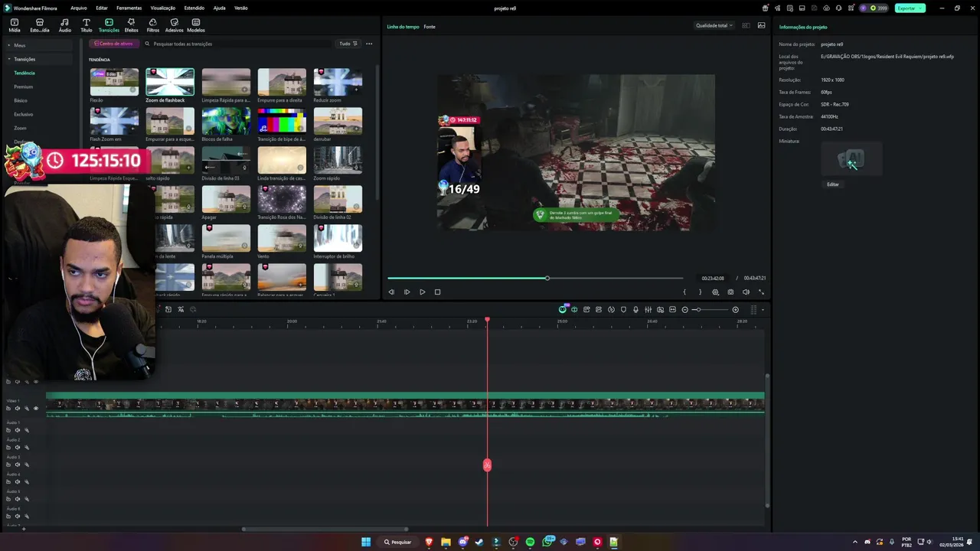Open the Qualidade total dropdown

pyautogui.click(x=714, y=25)
